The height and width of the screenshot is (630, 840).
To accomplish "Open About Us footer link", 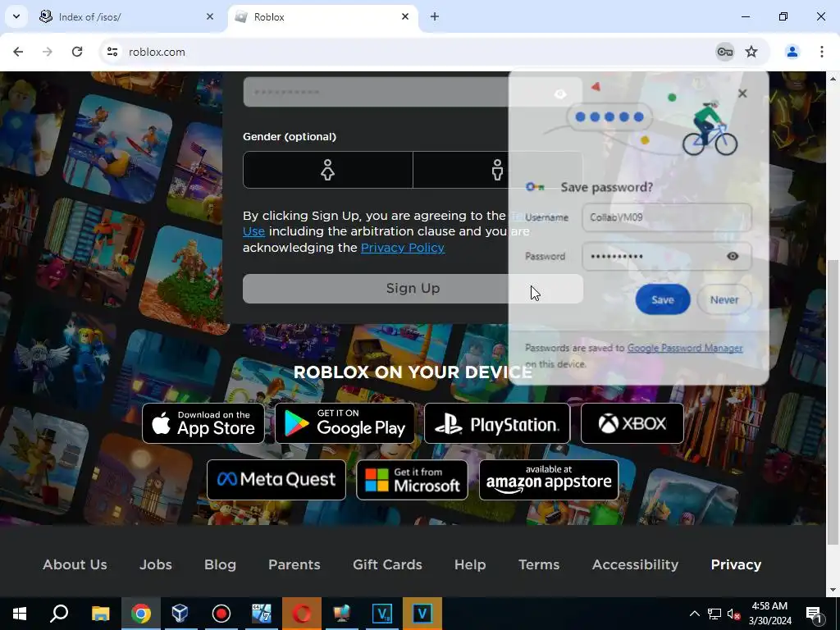I will (75, 564).
